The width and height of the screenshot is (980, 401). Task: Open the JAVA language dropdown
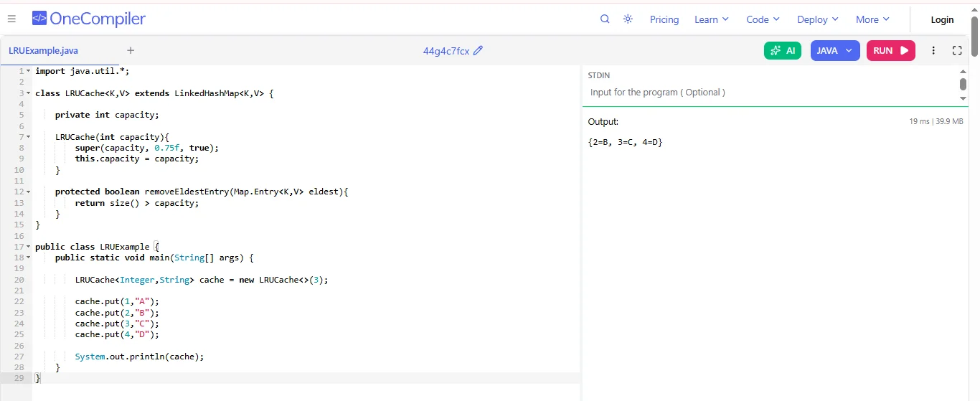pyautogui.click(x=835, y=50)
